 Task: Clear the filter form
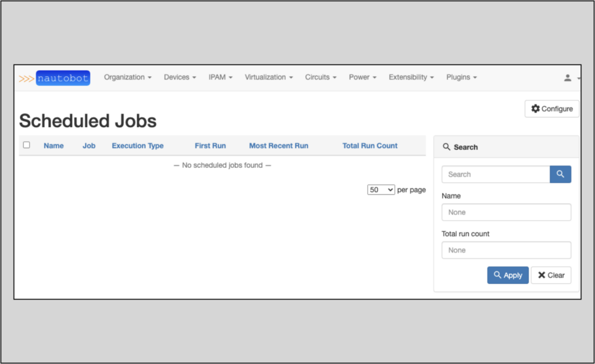point(551,275)
